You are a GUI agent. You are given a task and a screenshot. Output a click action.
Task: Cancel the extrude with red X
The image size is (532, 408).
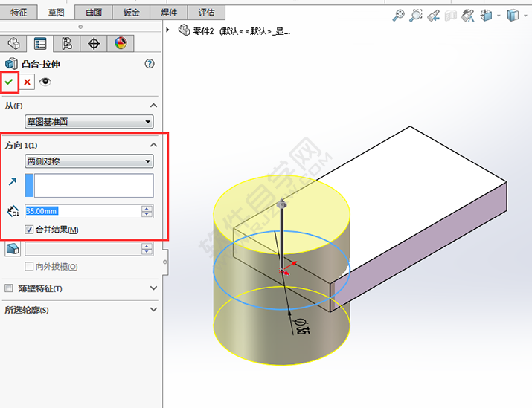(27, 82)
